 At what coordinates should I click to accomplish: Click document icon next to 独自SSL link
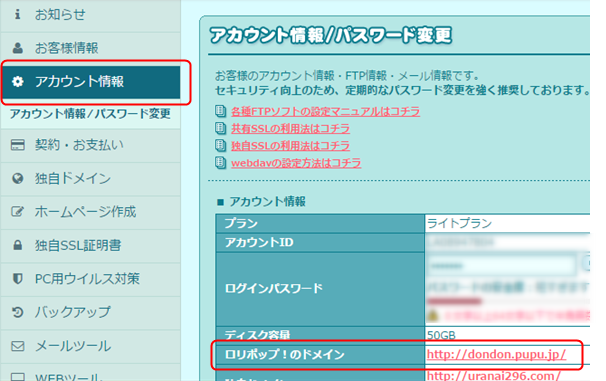click(220, 146)
